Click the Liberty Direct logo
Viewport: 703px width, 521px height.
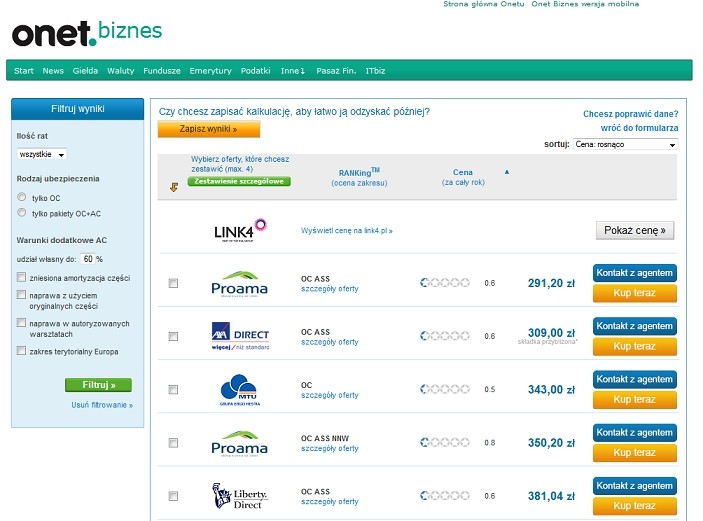click(239, 496)
